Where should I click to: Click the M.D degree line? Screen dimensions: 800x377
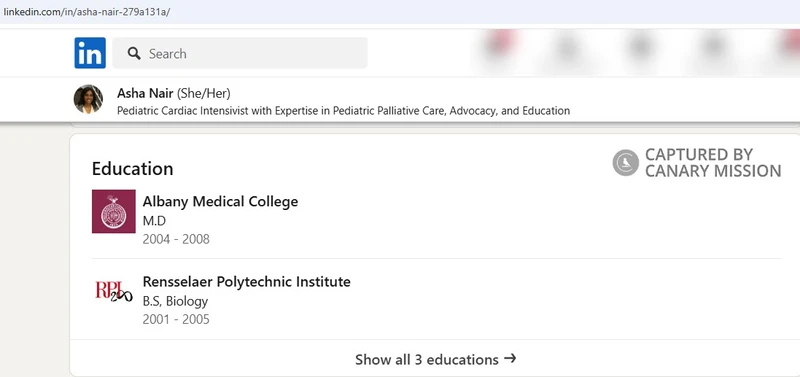[x=155, y=221]
